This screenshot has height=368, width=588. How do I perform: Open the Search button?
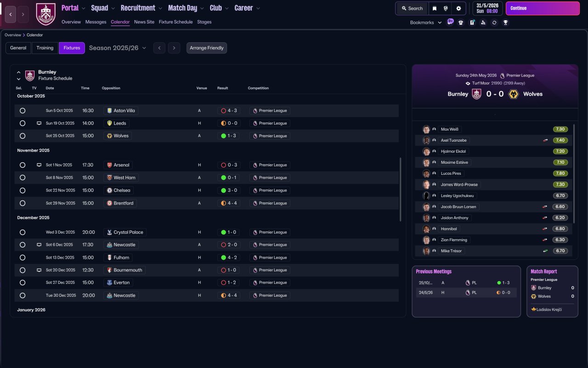point(412,8)
